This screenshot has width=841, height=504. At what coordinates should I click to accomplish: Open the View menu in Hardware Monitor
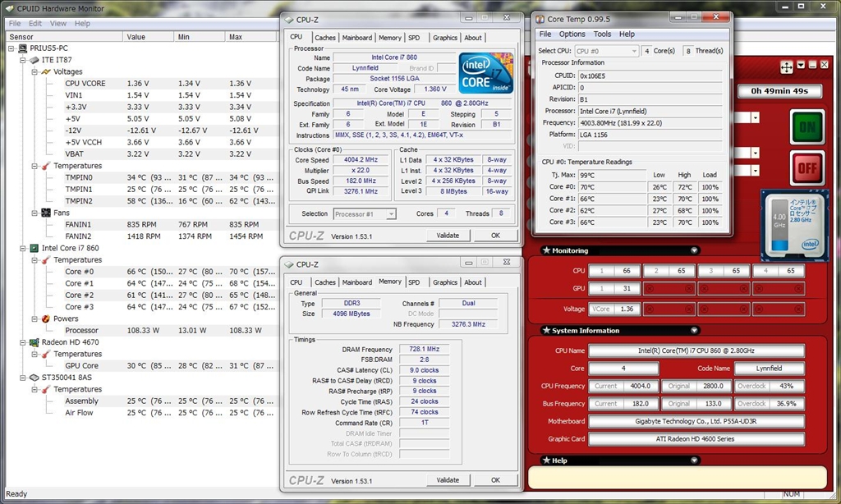58,24
